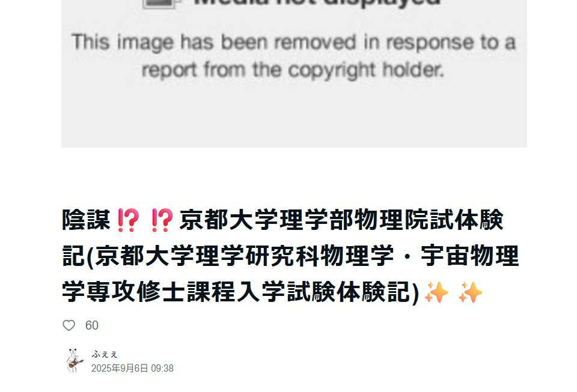Visit the profile of author ふぇぇ
The width and height of the screenshot is (577, 392).
(x=105, y=354)
